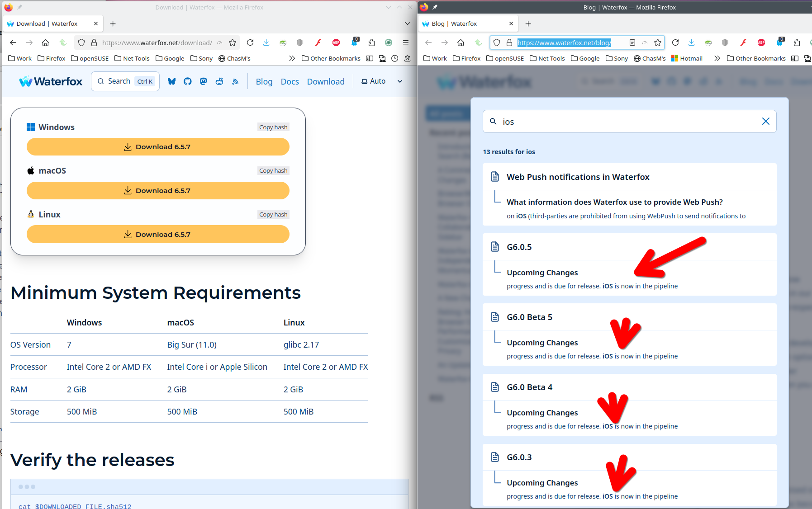This screenshot has width=812, height=509.
Task: Toggle reader view in right window address bar
Action: (632, 42)
